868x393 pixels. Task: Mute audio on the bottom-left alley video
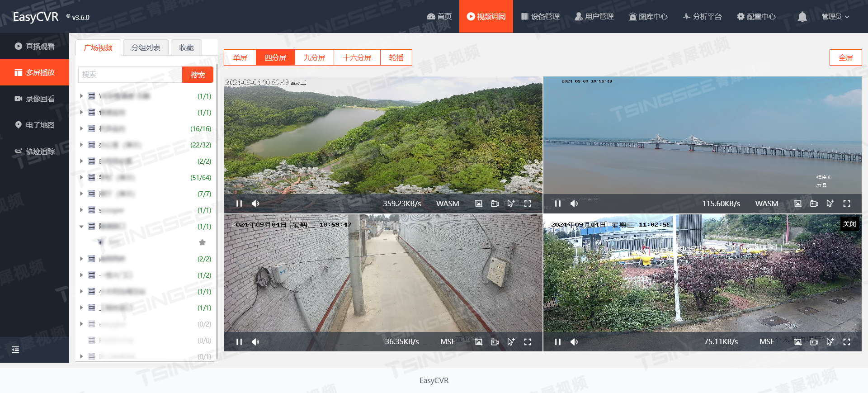pos(255,342)
